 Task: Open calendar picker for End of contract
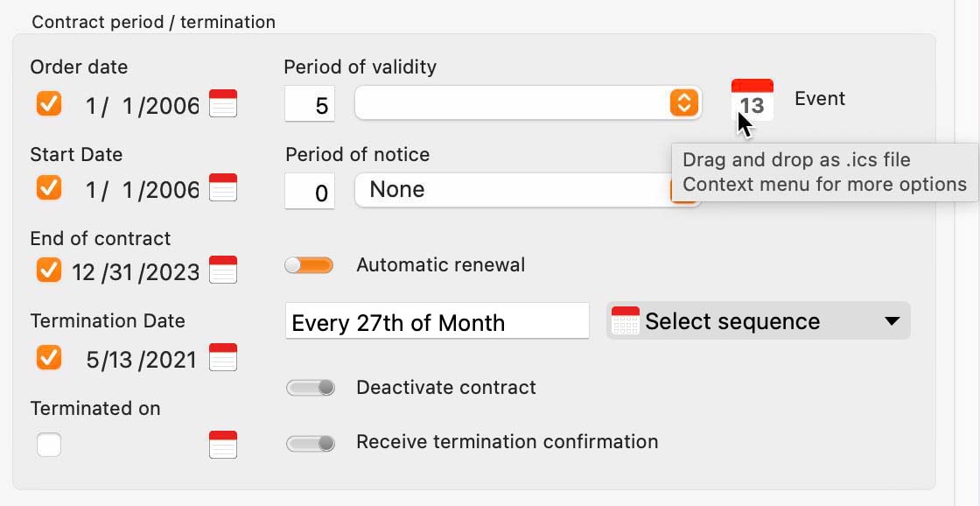223,270
